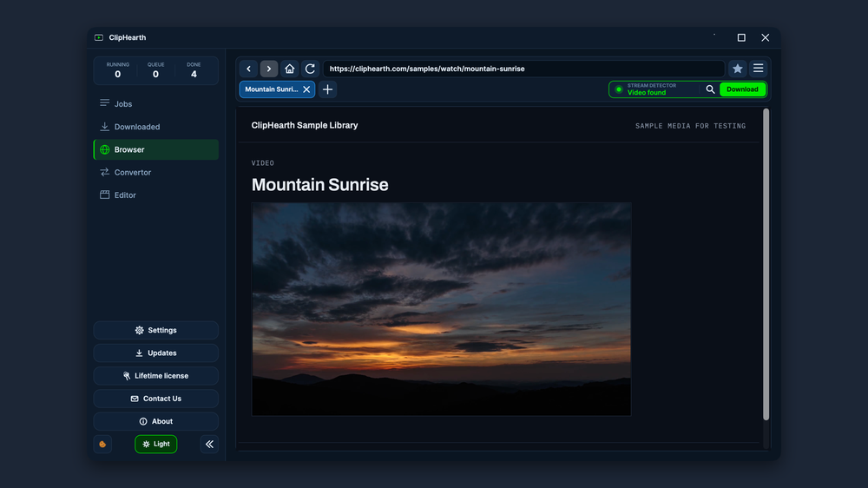Click the ClipHearth Sample Library heading

pyautogui.click(x=305, y=125)
